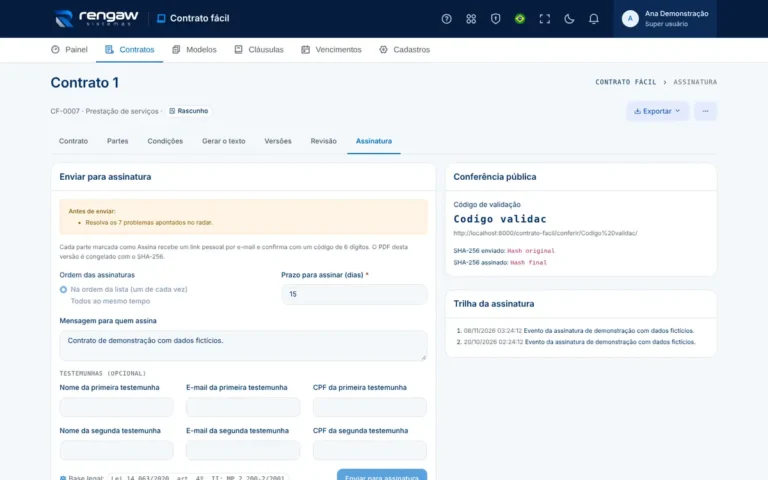Click Enviar para assinatura button
The width and height of the screenshot is (768, 480).
pos(382,475)
